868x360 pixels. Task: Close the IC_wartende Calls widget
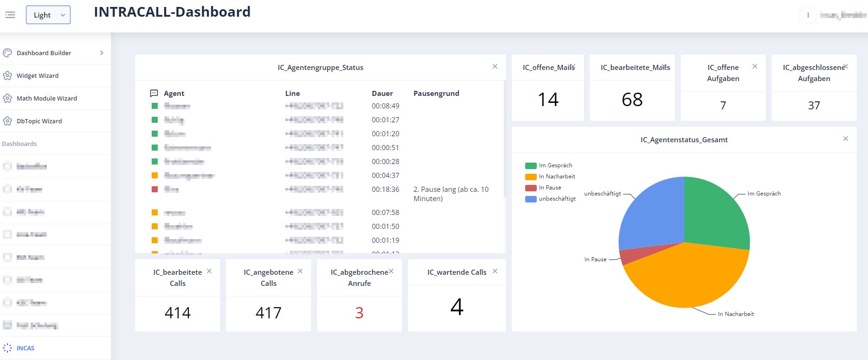tap(495, 271)
